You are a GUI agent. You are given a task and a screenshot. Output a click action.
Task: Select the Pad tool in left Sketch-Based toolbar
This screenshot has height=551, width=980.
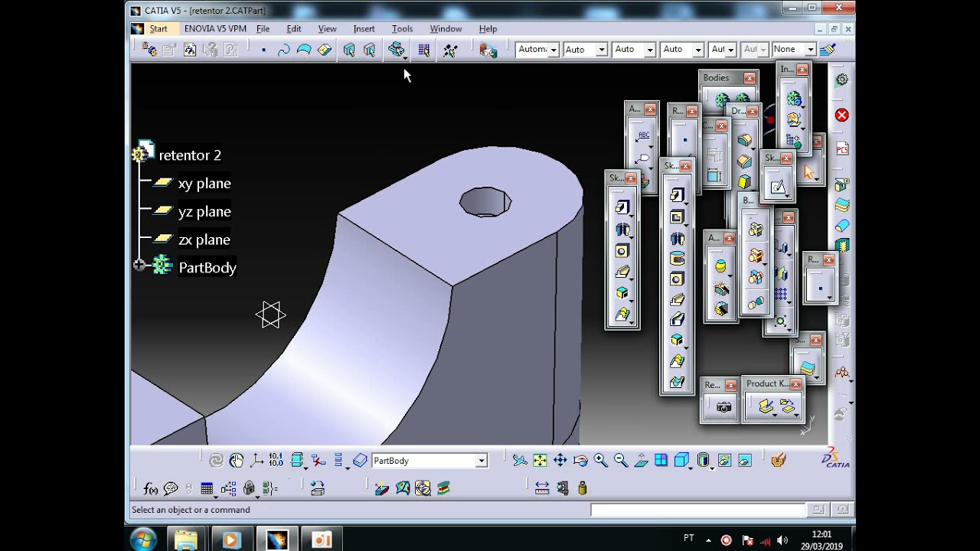pyautogui.click(x=622, y=207)
